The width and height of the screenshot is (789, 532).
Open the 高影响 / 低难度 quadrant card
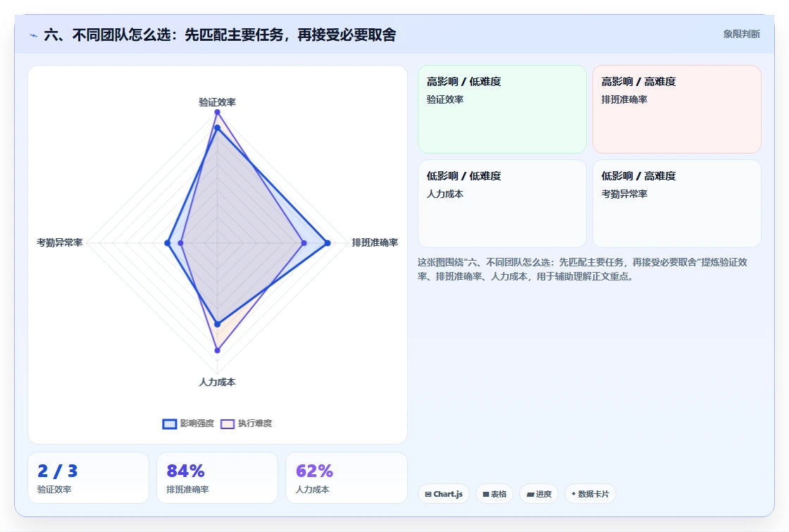click(x=502, y=109)
